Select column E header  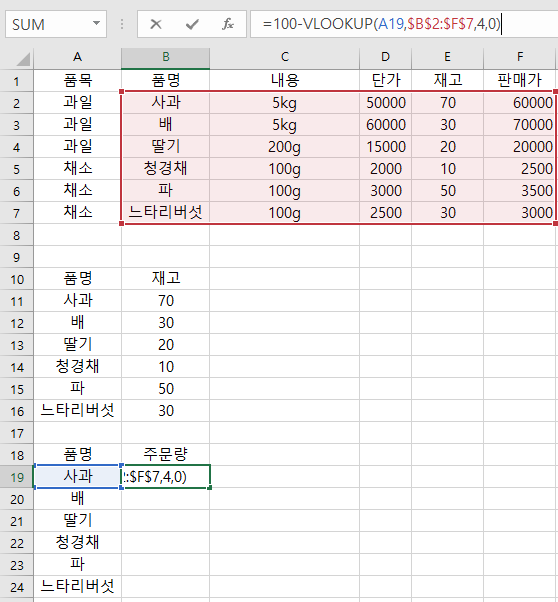[447, 58]
